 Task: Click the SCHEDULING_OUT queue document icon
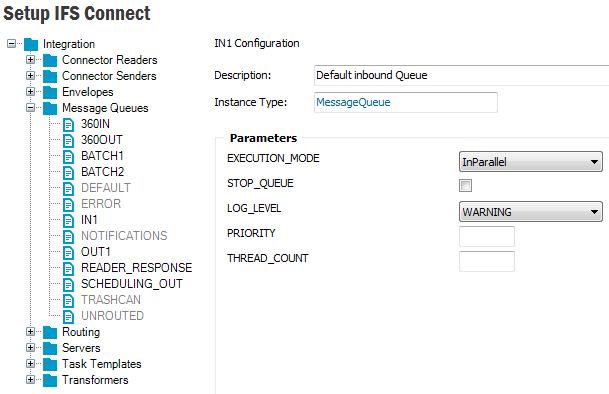point(68,285)
